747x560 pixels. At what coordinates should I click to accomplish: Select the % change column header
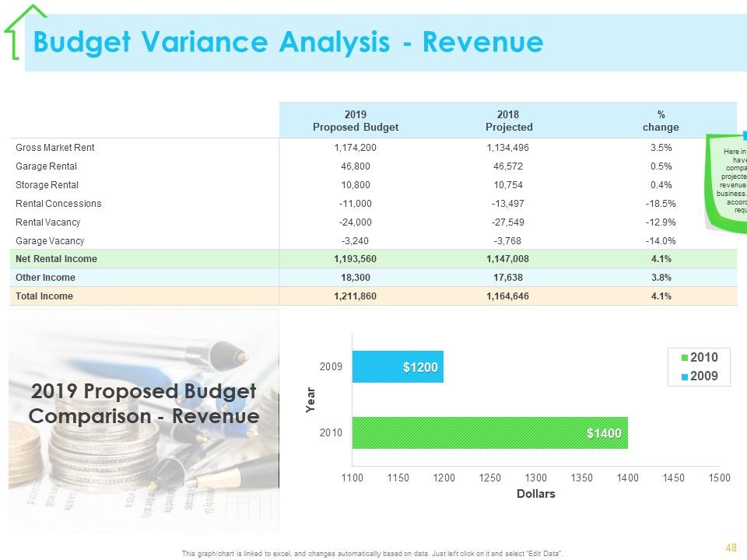(661, 121)
